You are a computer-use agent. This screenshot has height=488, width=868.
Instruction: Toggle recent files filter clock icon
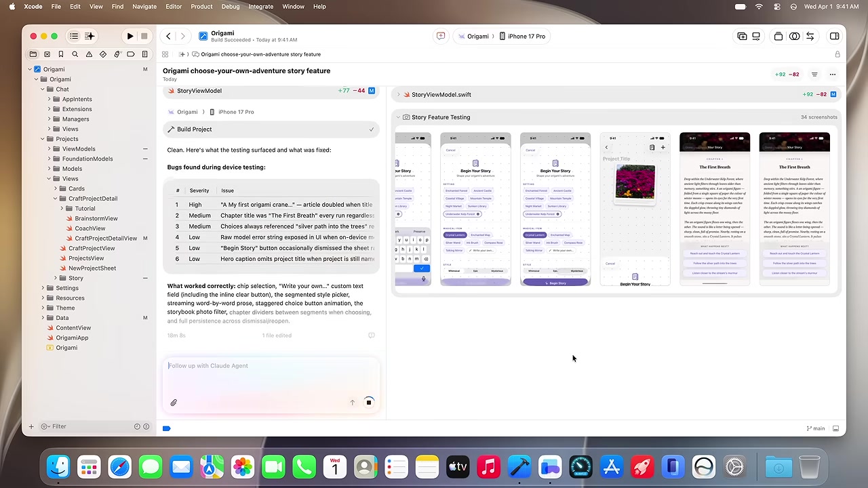[137, 426]
